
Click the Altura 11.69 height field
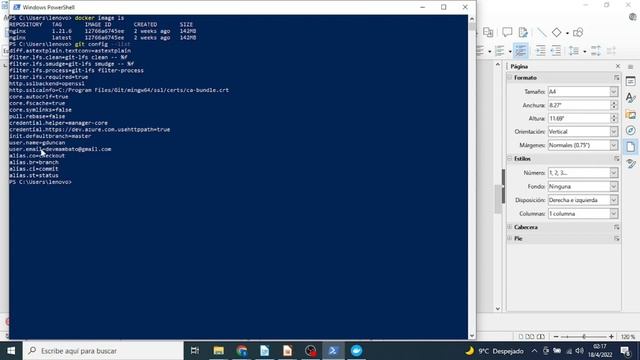pos(579,118)
